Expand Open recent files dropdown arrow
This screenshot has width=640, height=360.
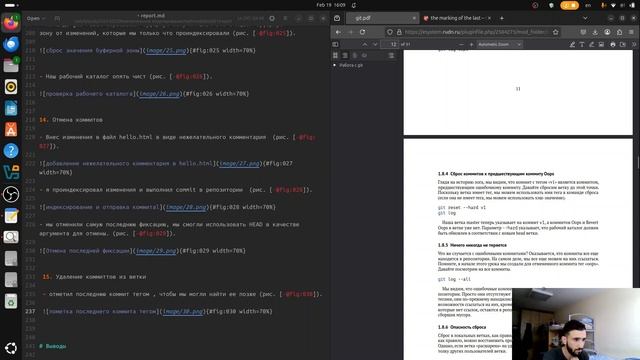[44, 18]
